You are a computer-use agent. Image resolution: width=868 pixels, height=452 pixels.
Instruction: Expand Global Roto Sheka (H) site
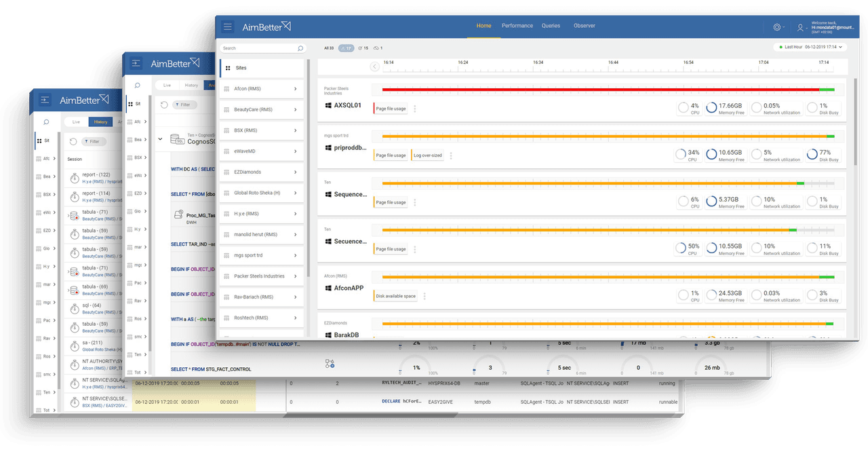coord(296,193)
